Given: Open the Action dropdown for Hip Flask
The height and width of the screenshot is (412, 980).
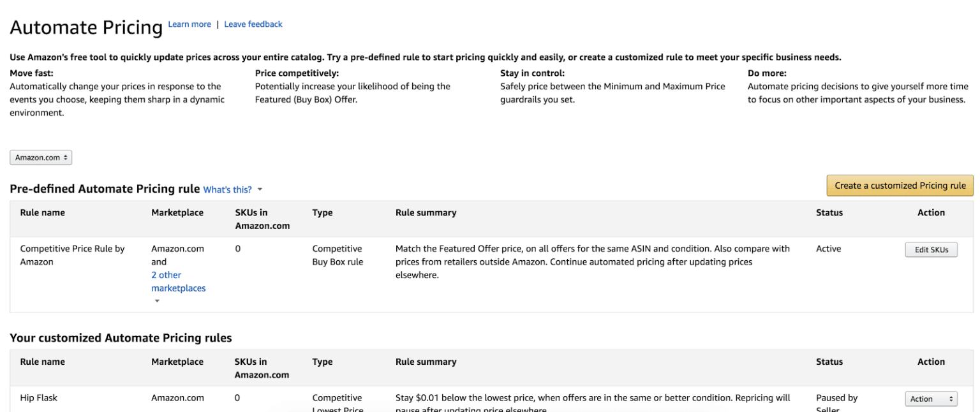Looking at the screenshot, I should tap(931, 399).
